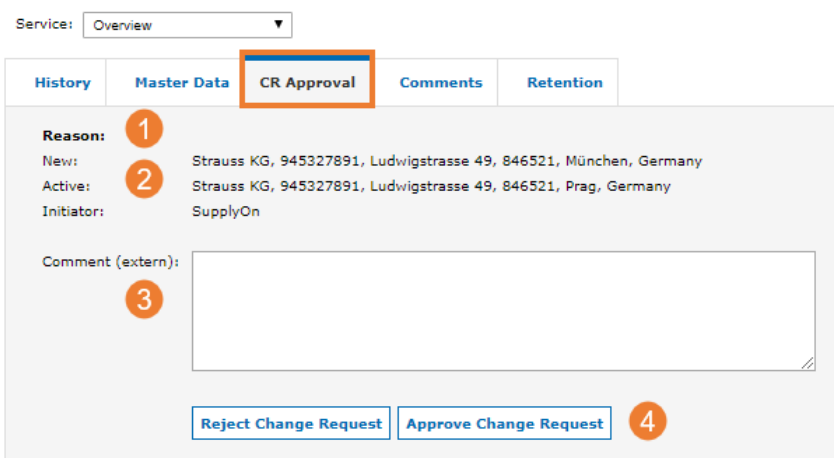The width and height of the screenshot is (840, 464).
Task: Click the New address value text
Action: 447,161
